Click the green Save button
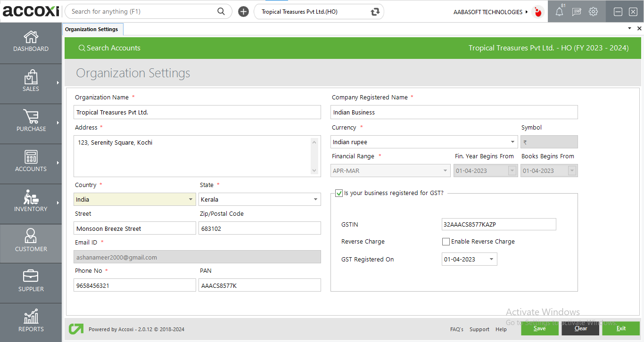Screen dimensions: 644x342 click(539, 328)
